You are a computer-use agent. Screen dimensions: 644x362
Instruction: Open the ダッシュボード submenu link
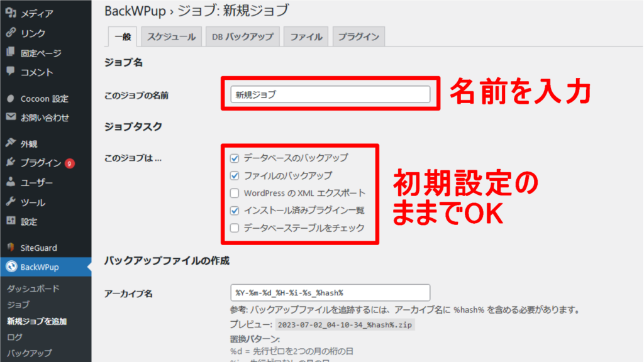click(x=33, y=288)
